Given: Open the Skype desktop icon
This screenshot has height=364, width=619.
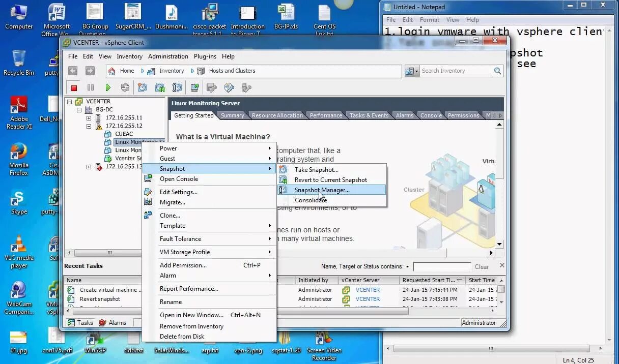Looking at the screenshot, I should (19, 202).
